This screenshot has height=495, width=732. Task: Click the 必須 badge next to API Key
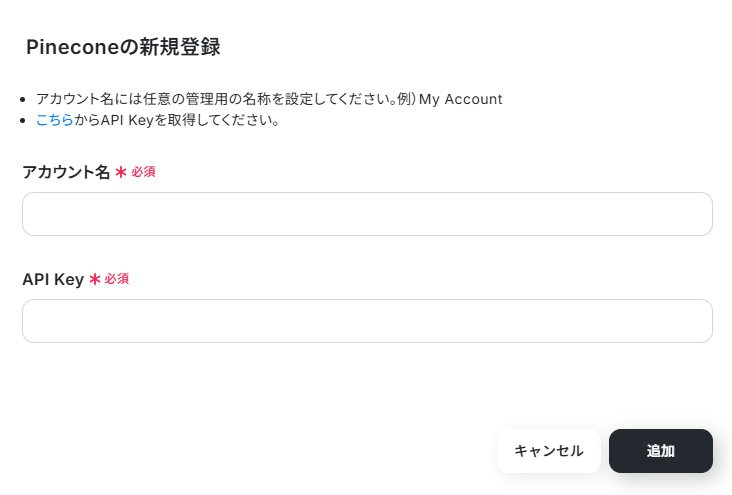coord(117,279)
